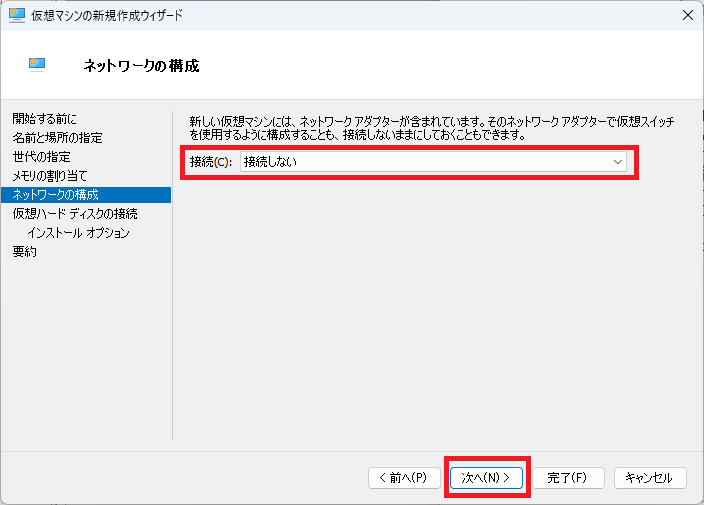This screenshot has width=704, height=505.
Task: Click the 次へ(N) next button
Action: 486,478
